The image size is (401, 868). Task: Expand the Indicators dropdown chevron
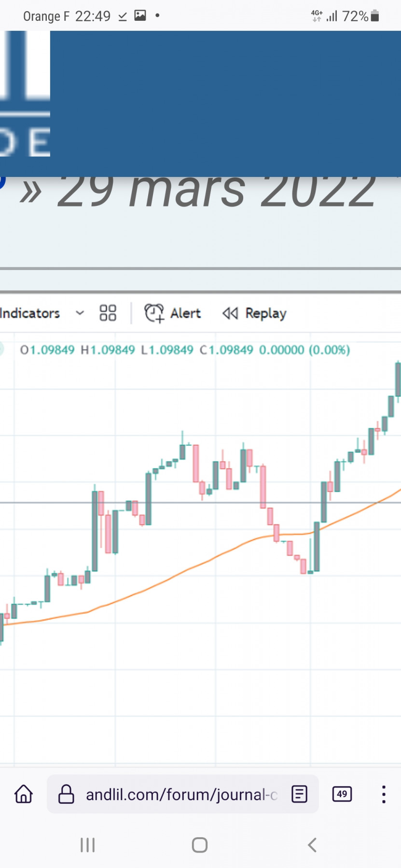80,313
